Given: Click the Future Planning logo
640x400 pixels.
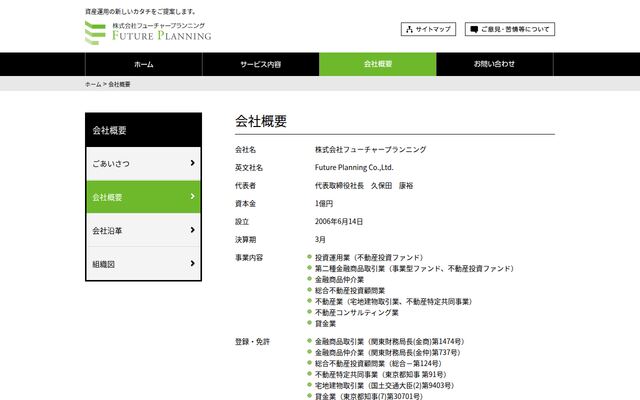Looking at the screenshot, I should point(148,32).
